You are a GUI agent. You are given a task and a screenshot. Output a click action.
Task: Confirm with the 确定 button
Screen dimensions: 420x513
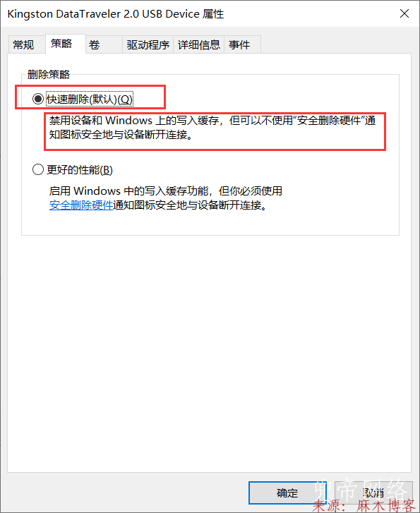[x=287, y=493]
